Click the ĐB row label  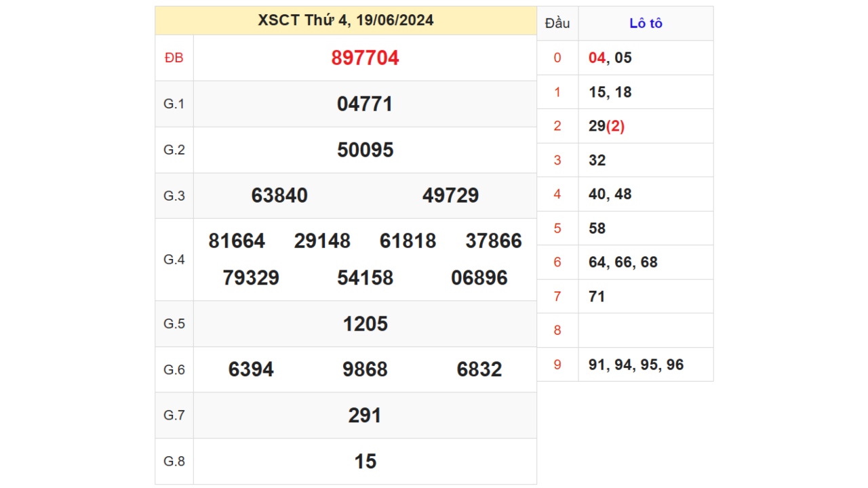click(x=174, y=58)
